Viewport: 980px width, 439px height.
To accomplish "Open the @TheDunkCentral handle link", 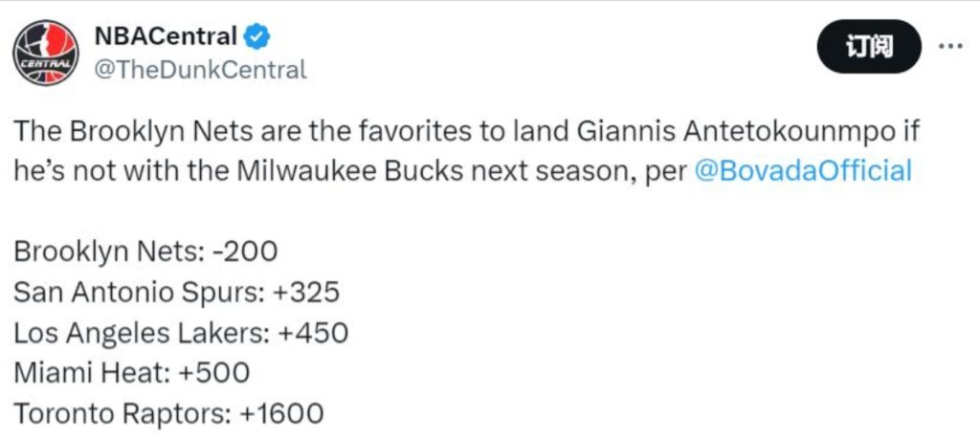I will click(199, 70).
